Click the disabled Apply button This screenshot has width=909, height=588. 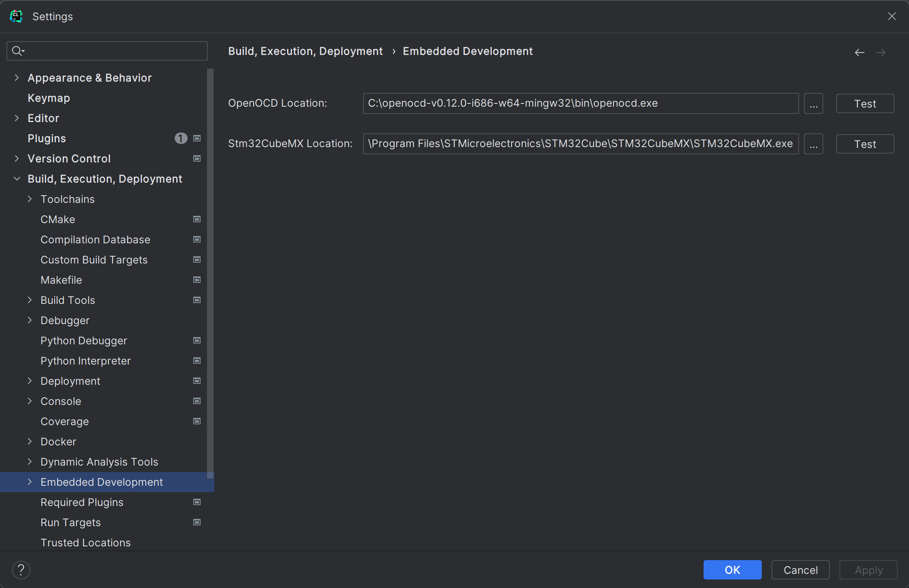click(x=868, y=570)
